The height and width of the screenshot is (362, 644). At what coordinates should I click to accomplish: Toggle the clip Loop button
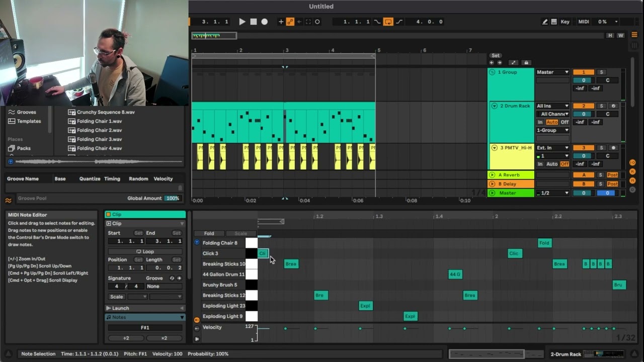coord(145,251)
